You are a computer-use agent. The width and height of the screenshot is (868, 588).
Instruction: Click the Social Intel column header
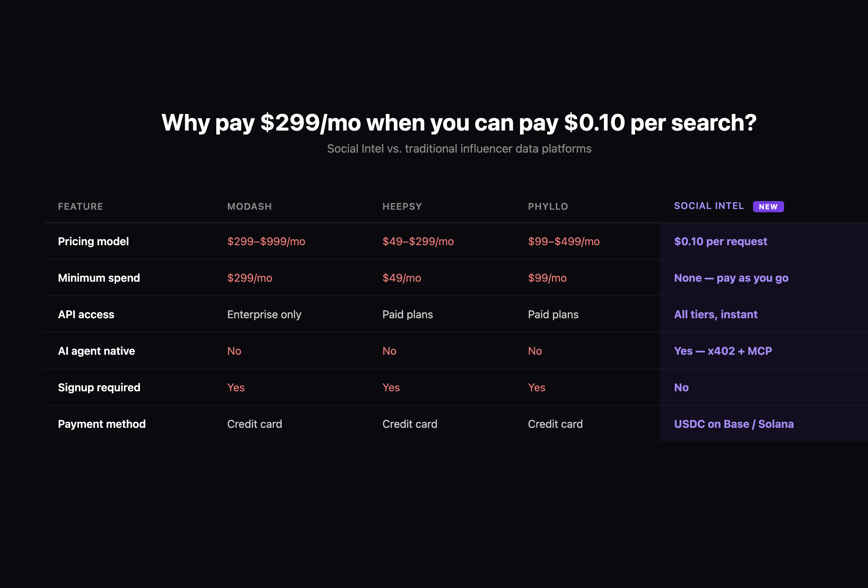coord(709,206)
